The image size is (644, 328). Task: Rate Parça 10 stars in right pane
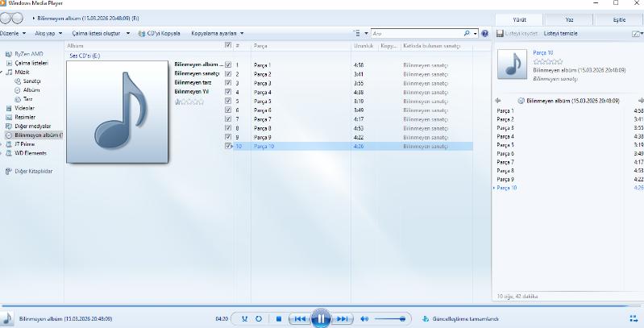pyautogui.click(x=548, y=61)
